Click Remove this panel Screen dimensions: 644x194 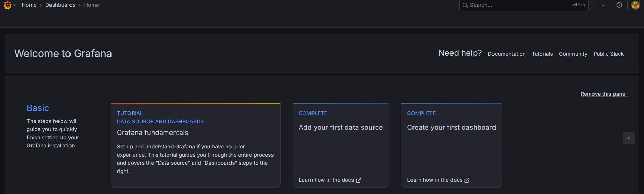click(604, 94)
